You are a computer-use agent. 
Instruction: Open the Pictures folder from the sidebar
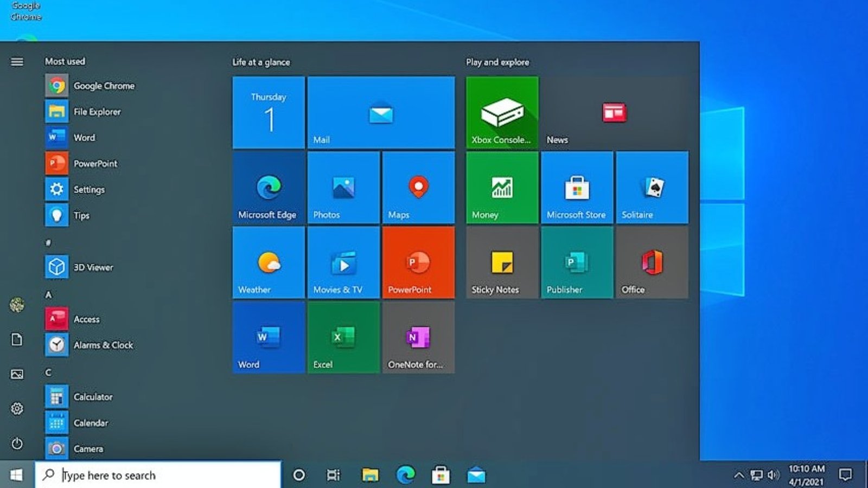click(17, 373)
